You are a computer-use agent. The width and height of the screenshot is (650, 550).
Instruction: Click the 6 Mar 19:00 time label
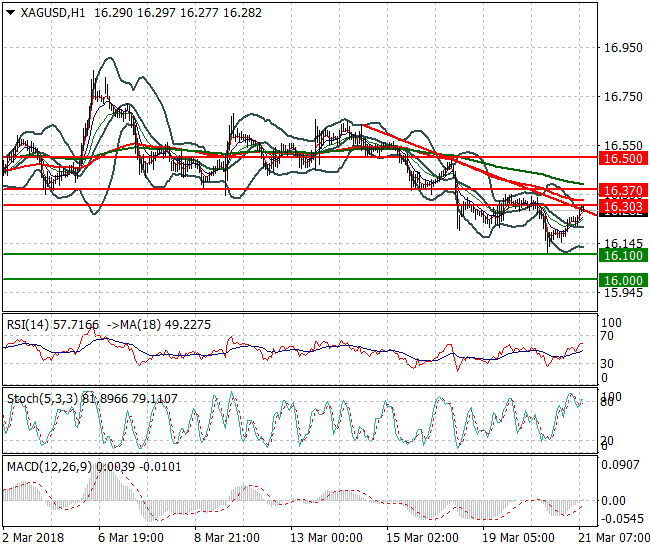tap(131, 538)
